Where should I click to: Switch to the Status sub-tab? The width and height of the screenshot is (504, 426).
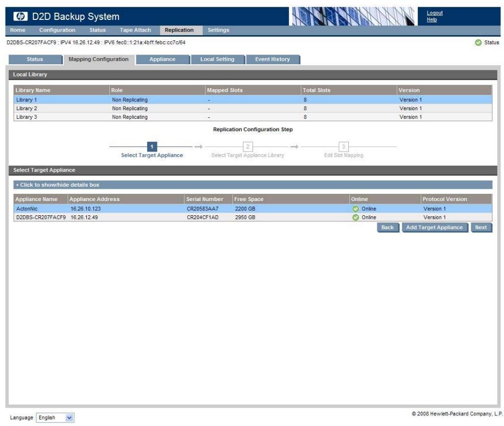35,59
